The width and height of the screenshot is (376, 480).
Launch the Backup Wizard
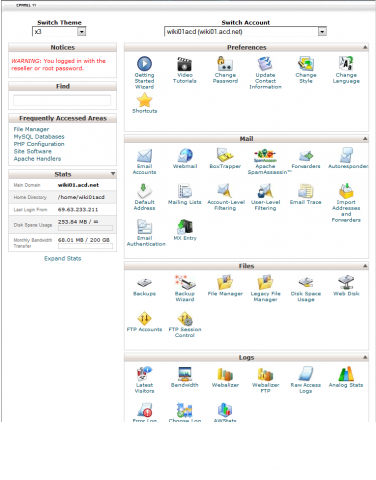click(185, 289)
